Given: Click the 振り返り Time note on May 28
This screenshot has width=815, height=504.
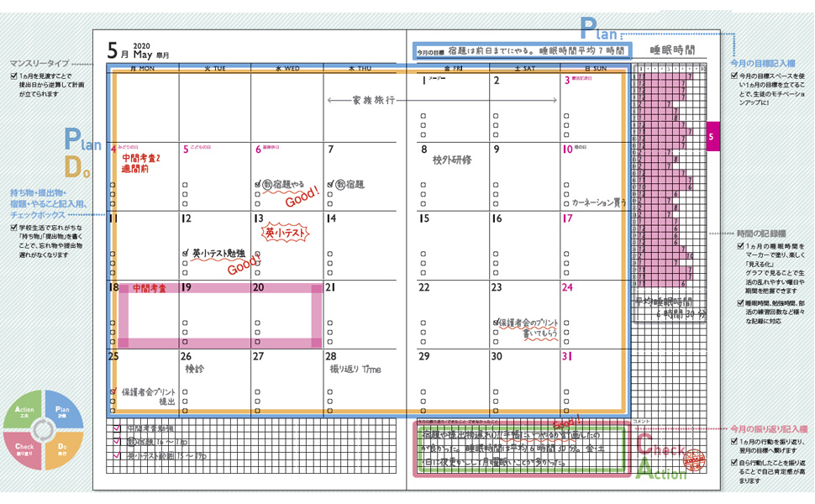Looking at the screenshot, I should click(x=355, y=369).
